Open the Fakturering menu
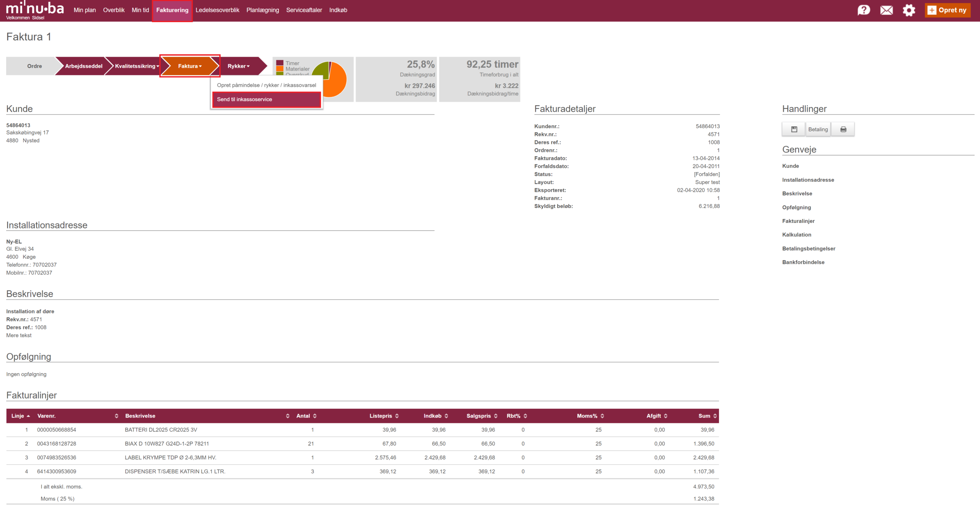 172,10
